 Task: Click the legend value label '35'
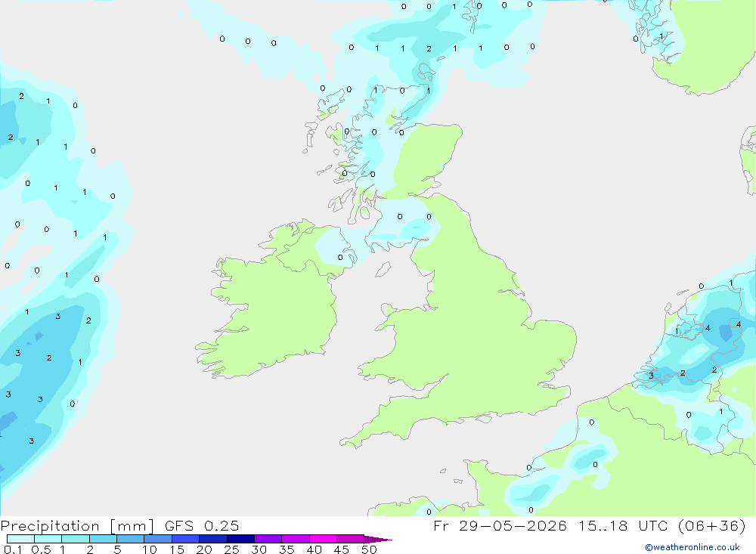tap(287, 549)
